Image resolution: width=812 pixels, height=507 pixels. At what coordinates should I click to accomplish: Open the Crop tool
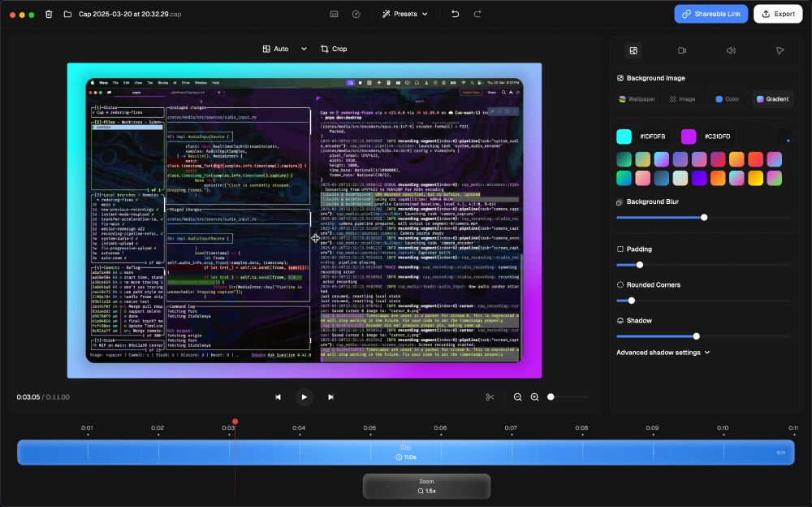point(334,49)
